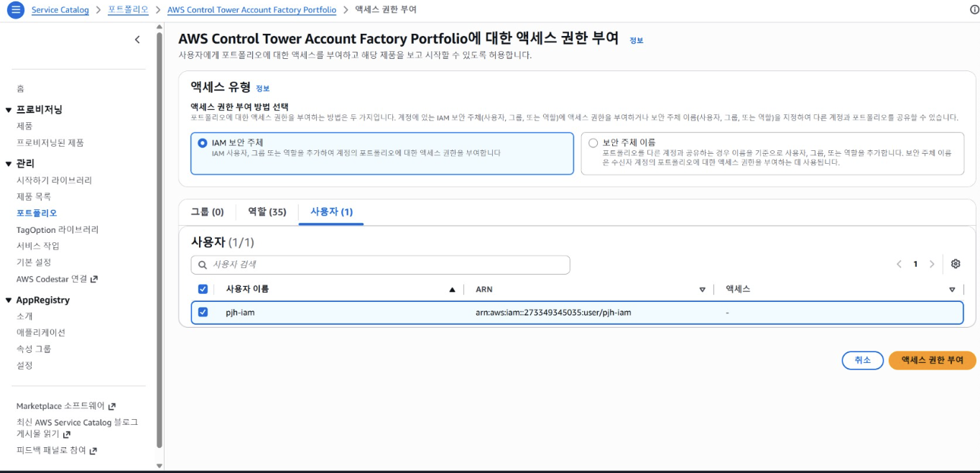Click page number 1 in pagination

[x=915, y=264]
